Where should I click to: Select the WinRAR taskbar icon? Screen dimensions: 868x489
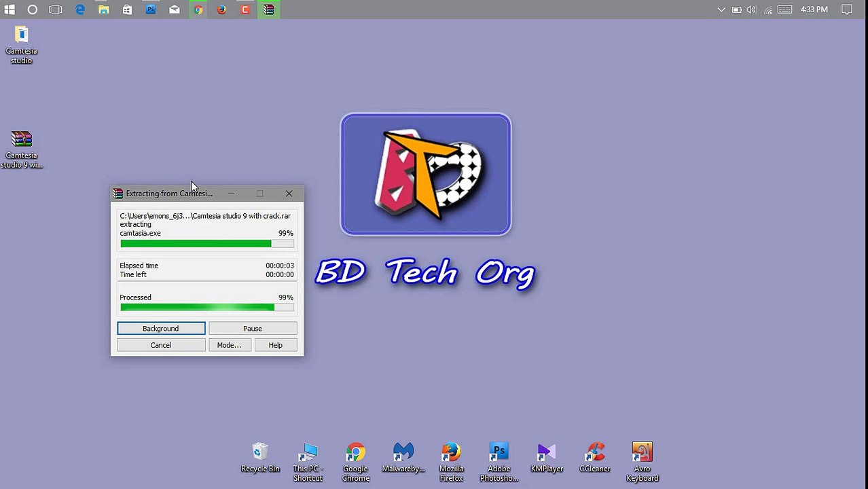click(x=269, y=10)
